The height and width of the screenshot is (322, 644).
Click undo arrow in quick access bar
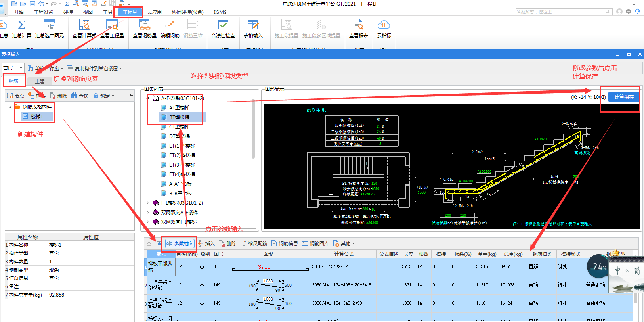[41, 4]
